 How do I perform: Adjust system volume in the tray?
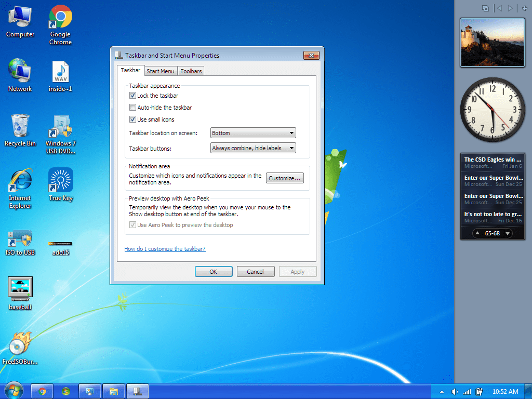point(455,391)
